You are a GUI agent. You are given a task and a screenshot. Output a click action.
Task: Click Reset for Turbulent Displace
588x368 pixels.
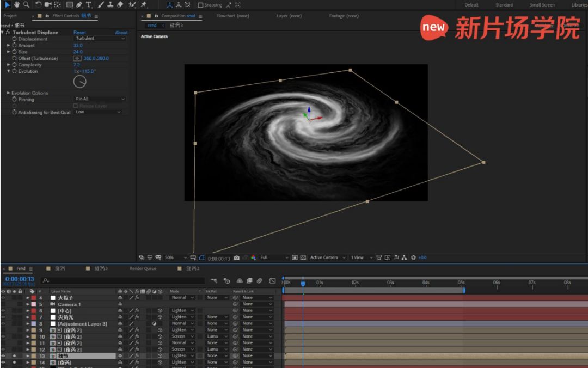79,33
